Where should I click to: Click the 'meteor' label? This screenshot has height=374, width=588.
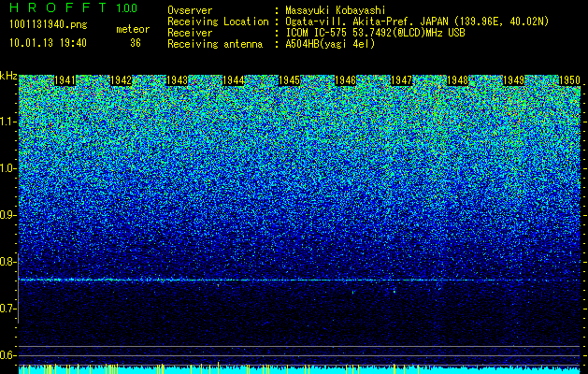tap(133, 29)
